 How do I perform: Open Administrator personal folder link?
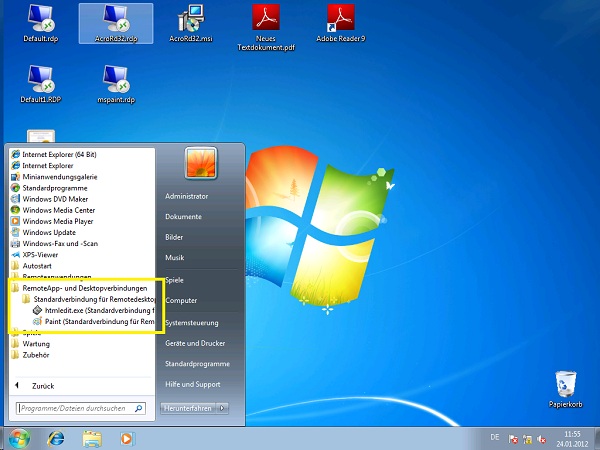[x=186, y=196]
